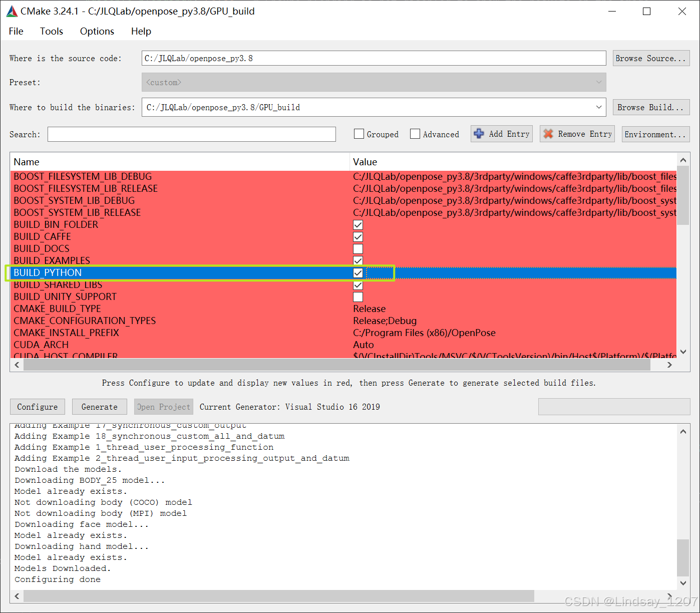Viewport: 700px width, 613px height.
Task: Click the Release;Debug configuration types value
Action: pos(385,321)
